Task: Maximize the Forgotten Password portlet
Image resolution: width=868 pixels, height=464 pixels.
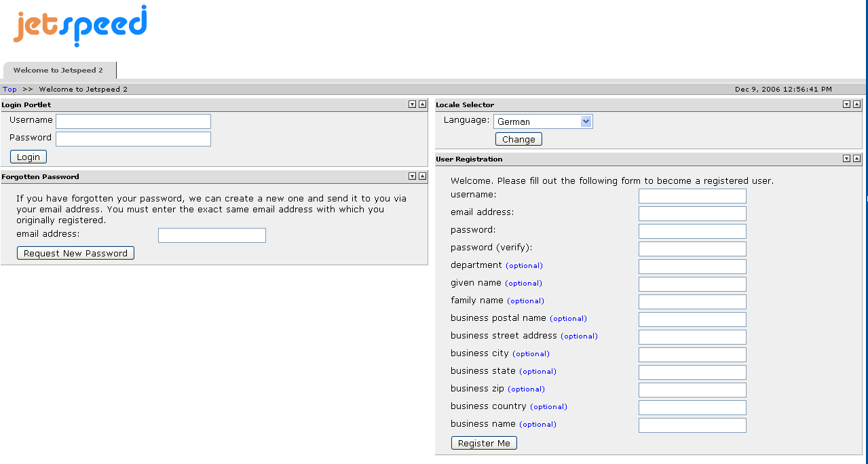Action: pyautogui.click(x=422, y=176)
